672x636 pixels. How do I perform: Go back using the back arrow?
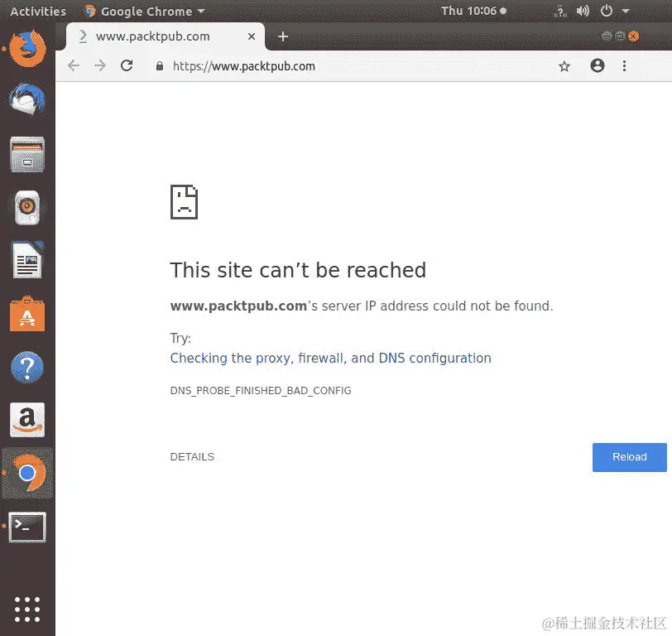[74, 65]
